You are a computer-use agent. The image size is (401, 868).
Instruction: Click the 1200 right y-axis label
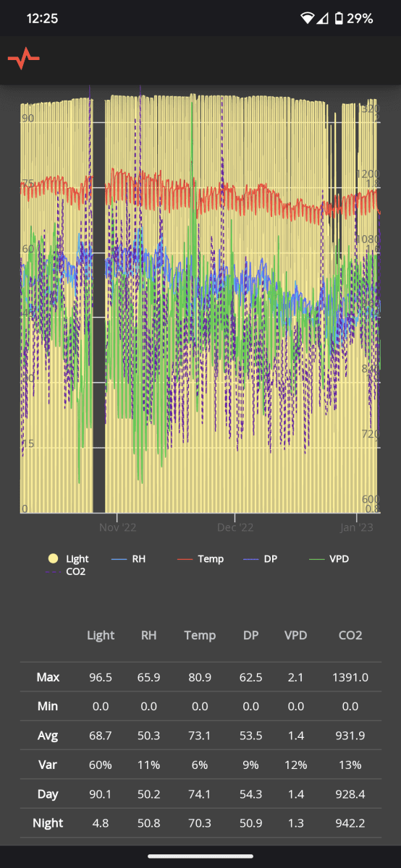366,174
